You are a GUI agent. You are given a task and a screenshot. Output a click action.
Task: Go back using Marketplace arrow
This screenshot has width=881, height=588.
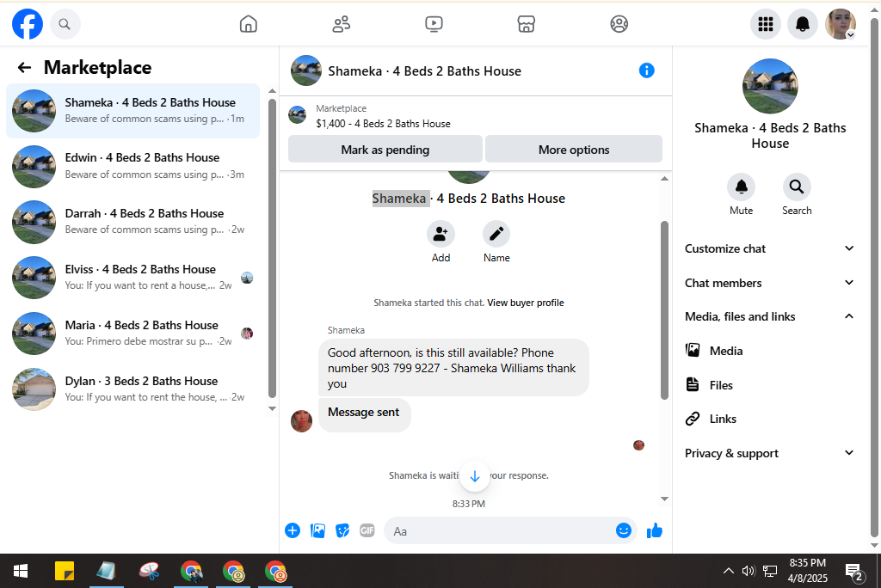pyautogui.click(x=24, y=67)
